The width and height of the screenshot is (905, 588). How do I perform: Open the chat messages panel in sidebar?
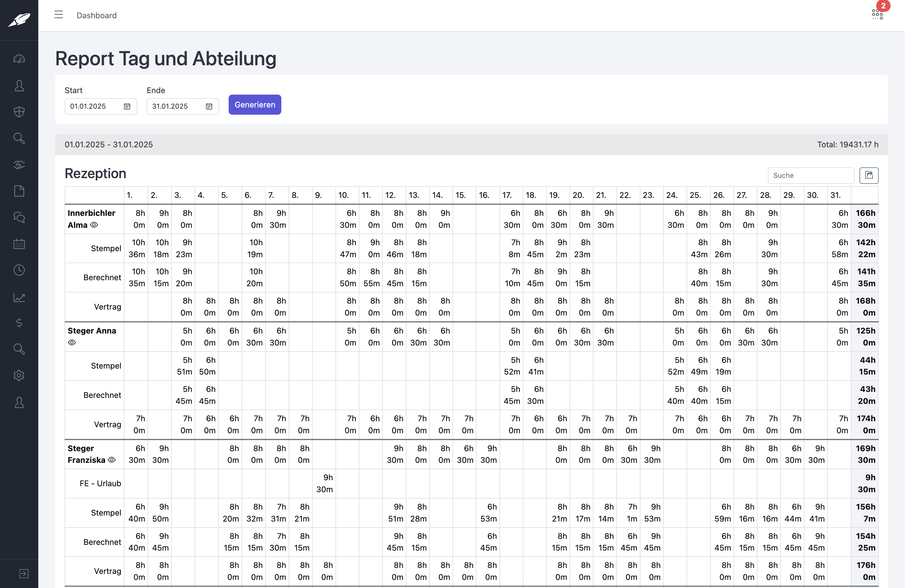(x=19, y=217)
